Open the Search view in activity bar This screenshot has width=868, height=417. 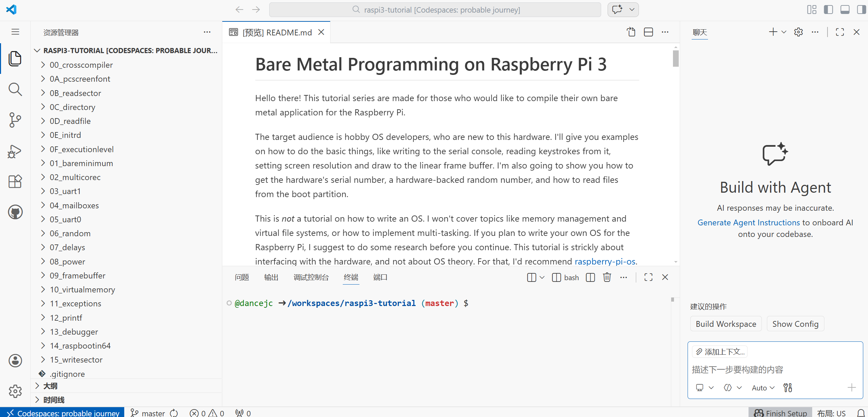pos(15,90)
